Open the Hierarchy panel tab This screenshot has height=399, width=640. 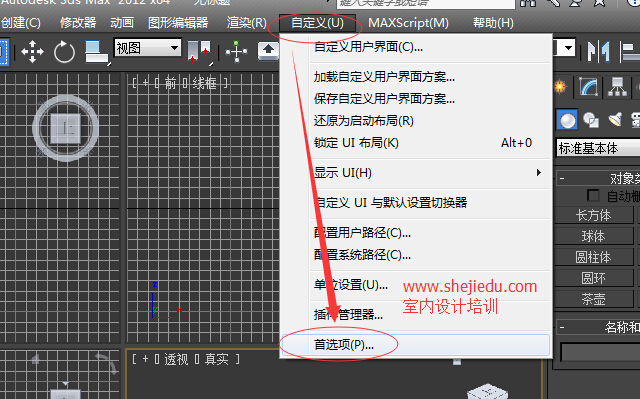point(617,87)
